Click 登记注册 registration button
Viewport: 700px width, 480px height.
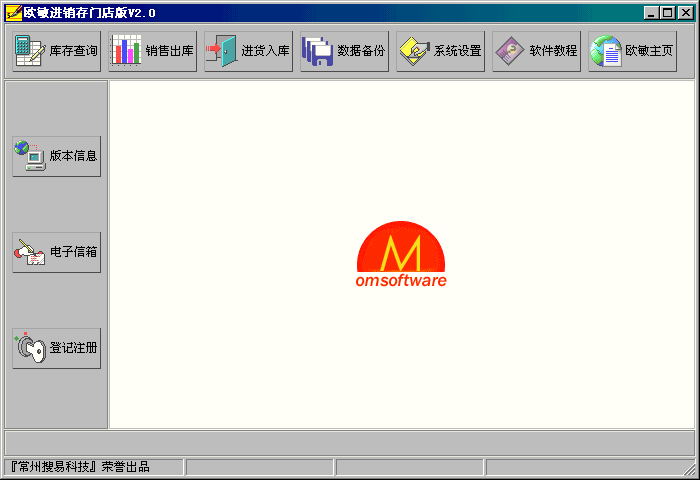click(57, 348)
